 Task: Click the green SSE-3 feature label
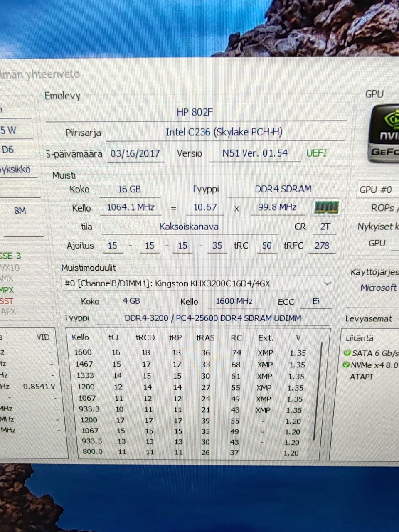(10, 256)
